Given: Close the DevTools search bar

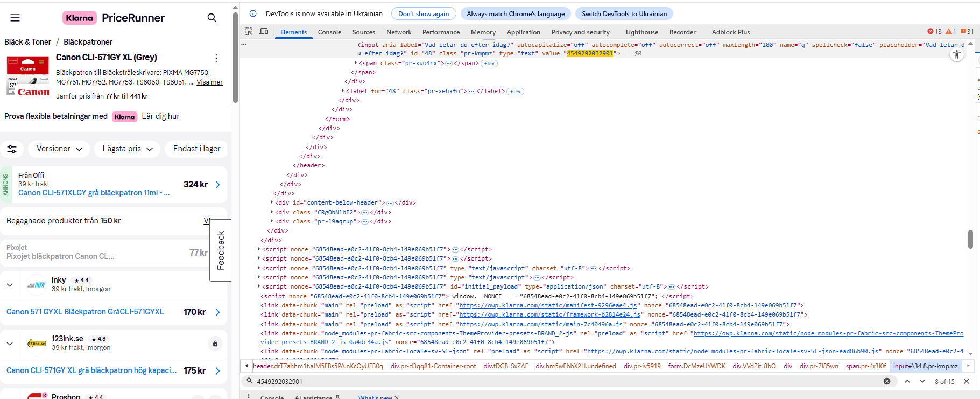Looking at the screenshot, I should pos(967,381).
